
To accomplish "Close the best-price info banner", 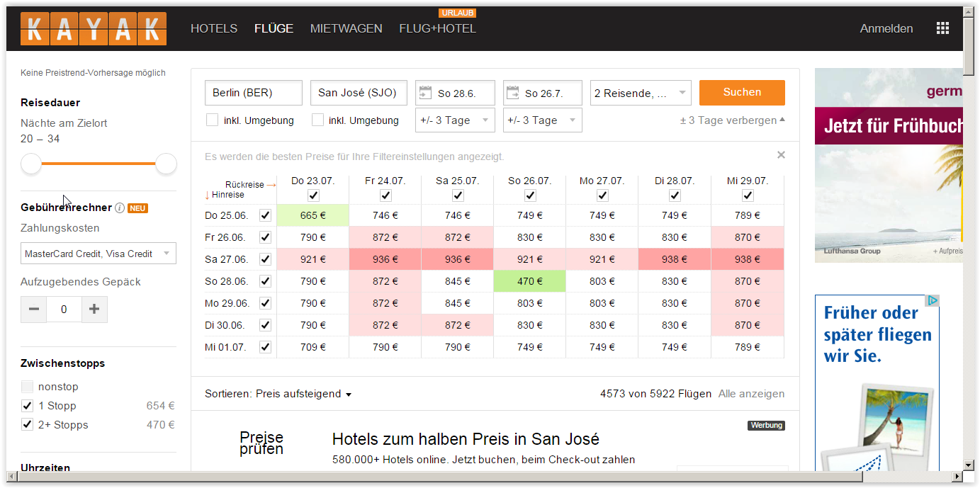I will click(x=781, y=155).
